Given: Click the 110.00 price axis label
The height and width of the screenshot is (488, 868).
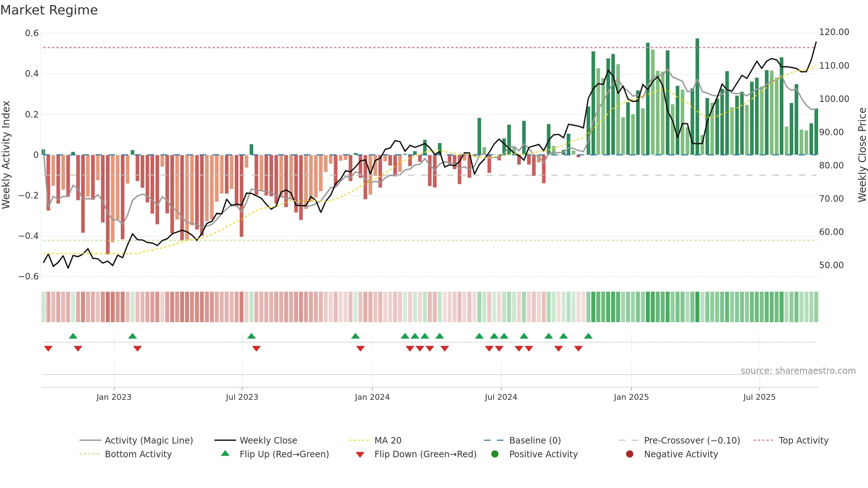Looking at the screenshot, I should tap(834, 65).
